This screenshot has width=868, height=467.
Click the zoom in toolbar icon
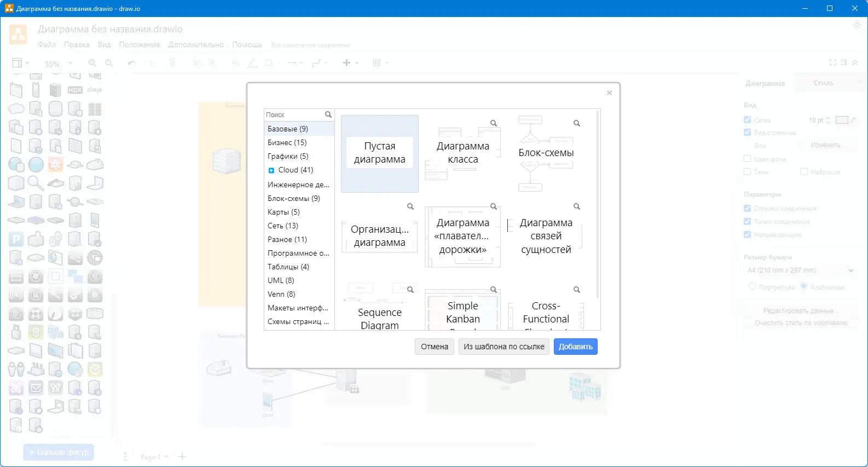(x=92, y=63)
